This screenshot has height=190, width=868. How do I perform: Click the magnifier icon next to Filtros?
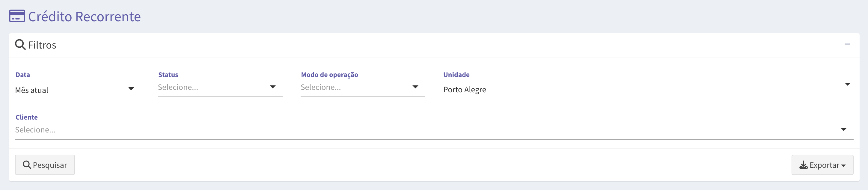[x=20, y=44]
